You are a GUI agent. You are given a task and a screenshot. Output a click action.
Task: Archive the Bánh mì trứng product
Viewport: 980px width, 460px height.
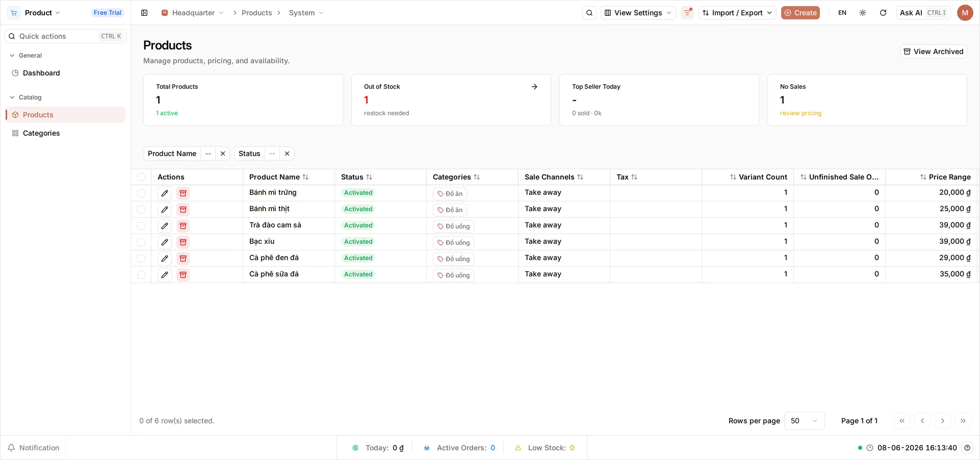(183, 193)
